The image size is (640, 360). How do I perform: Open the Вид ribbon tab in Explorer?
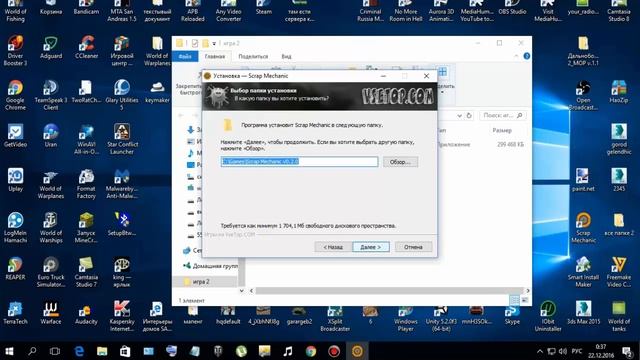point(286,56)
